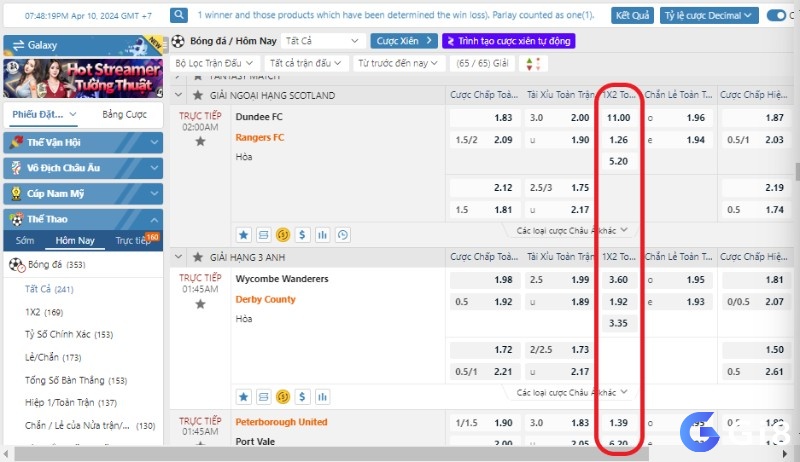Select the Trực tiếp tab
Screen dimensions: 800x462
click(133, 241)
